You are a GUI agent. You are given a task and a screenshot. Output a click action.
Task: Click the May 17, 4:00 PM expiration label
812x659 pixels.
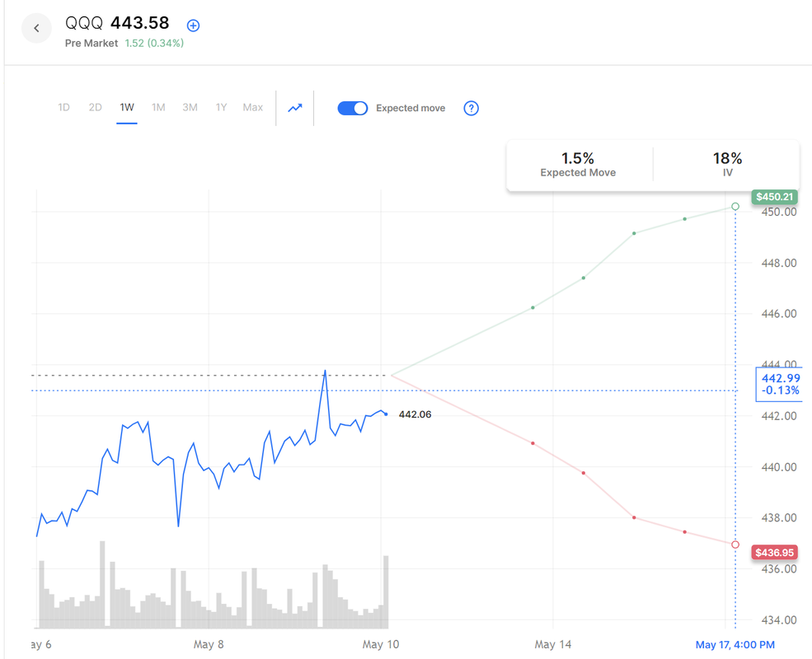coord(735,644)
